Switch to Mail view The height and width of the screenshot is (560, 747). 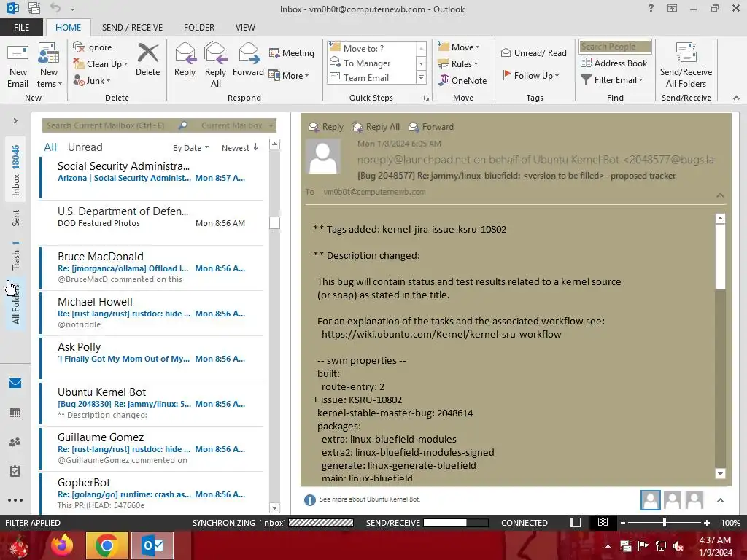coord(15,384)
